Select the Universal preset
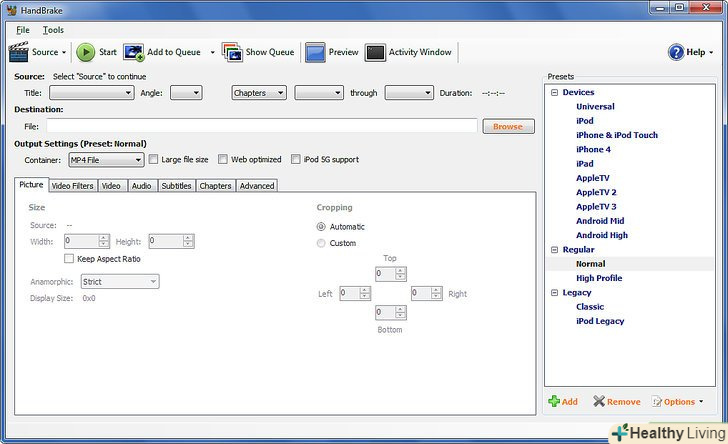This screenshot has width=728, height=444. (595, 106)
